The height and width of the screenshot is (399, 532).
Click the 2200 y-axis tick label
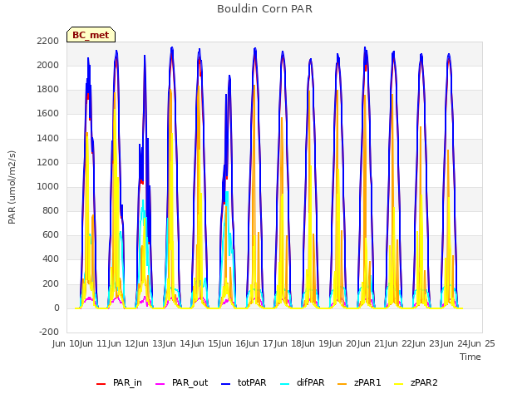tap(48, 41)
